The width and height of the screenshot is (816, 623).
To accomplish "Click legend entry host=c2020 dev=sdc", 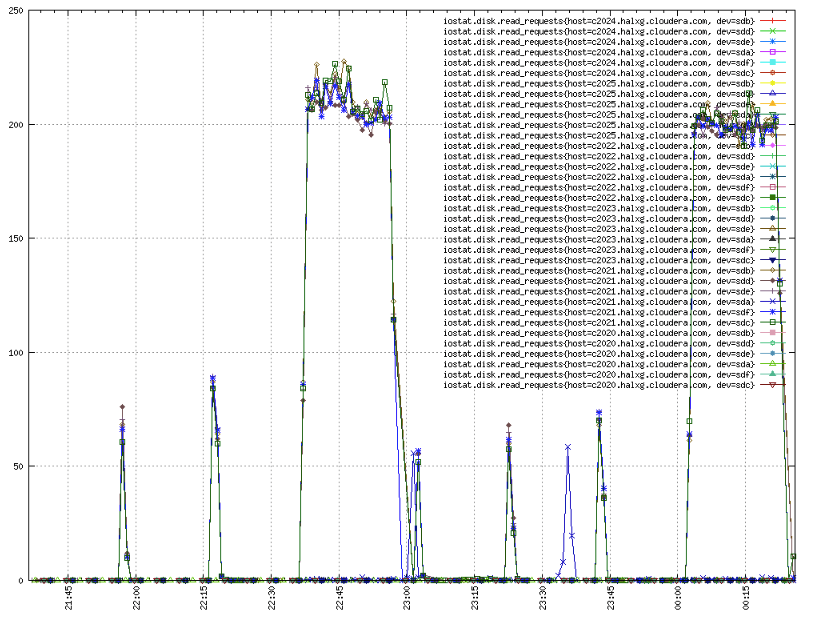I will click(x=614, y=385).
